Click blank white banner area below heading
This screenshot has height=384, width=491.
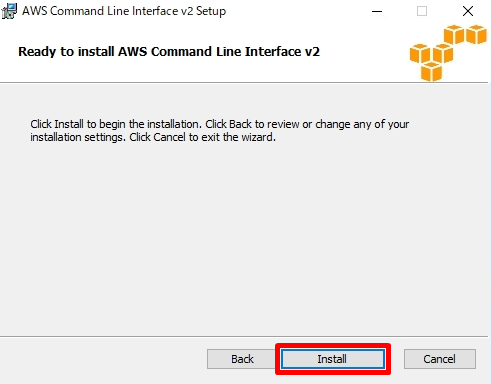tap(200, 72)
